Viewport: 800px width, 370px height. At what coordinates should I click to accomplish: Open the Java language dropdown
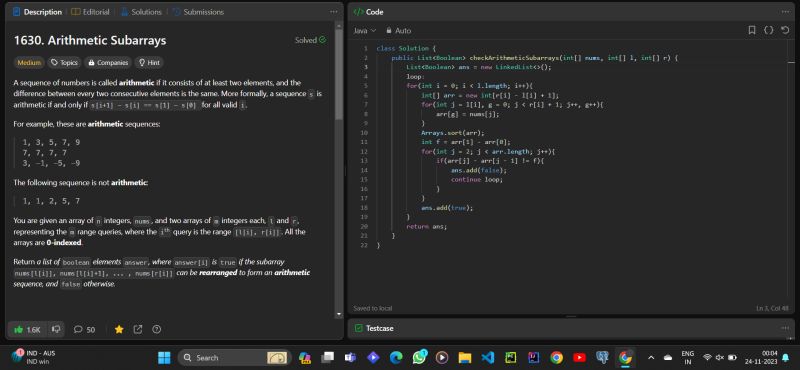click(364, 31)
